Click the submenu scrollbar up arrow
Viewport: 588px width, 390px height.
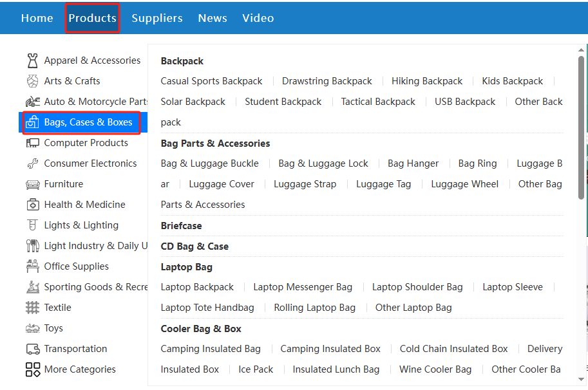click(x=581, y=50)
